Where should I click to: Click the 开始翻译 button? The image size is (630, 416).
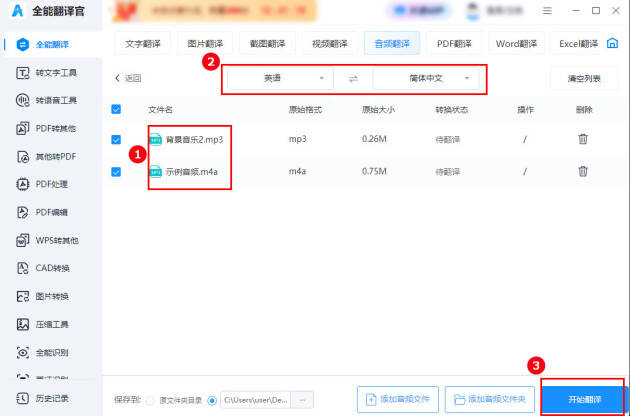point(585,399)
